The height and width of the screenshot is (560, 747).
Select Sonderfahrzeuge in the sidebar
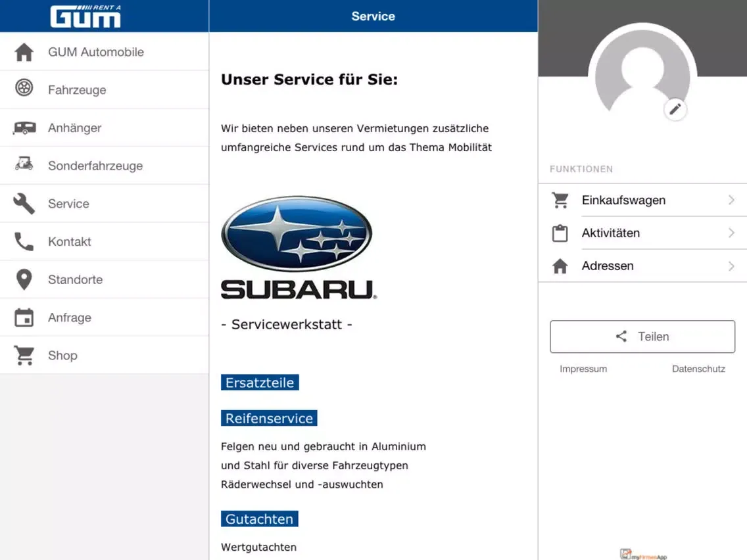pos(105,165)
